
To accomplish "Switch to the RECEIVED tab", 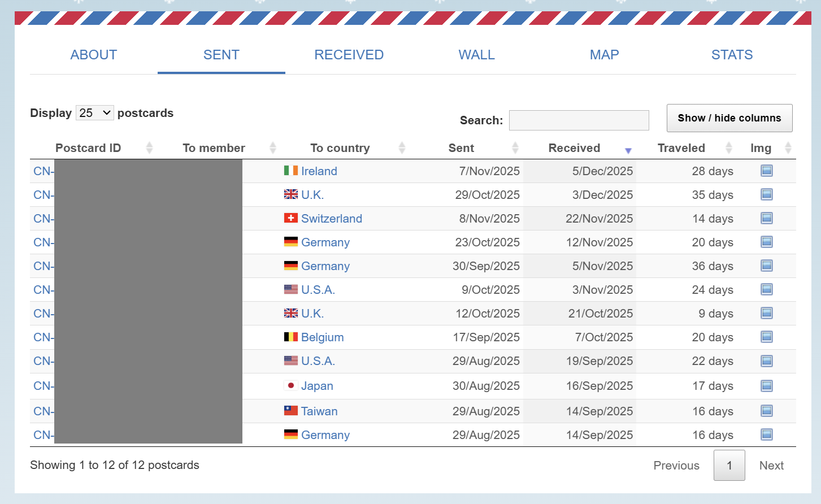I will pyautogui.click(x=349, y=55).
